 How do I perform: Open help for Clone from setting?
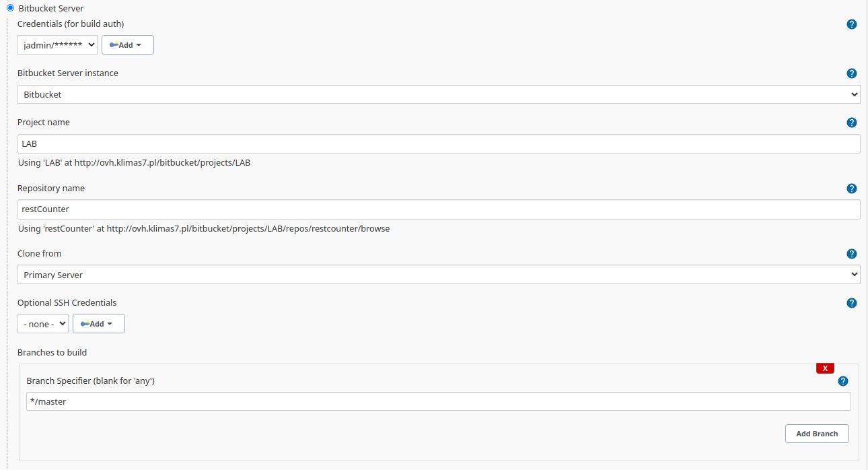(x=851, y=254)
